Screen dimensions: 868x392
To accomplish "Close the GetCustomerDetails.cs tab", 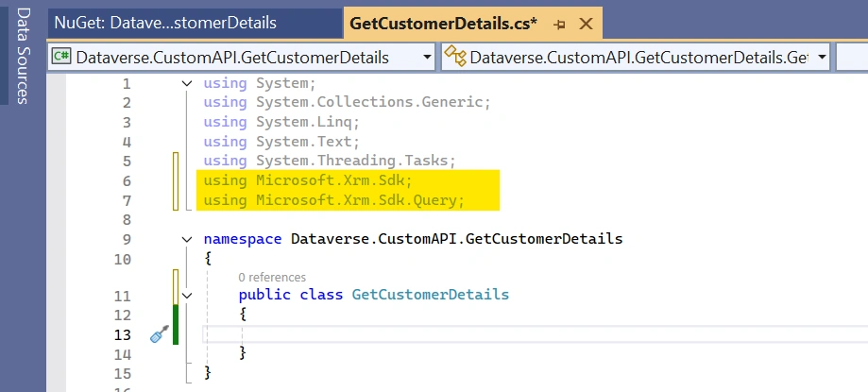I will [x=586, y=24].
